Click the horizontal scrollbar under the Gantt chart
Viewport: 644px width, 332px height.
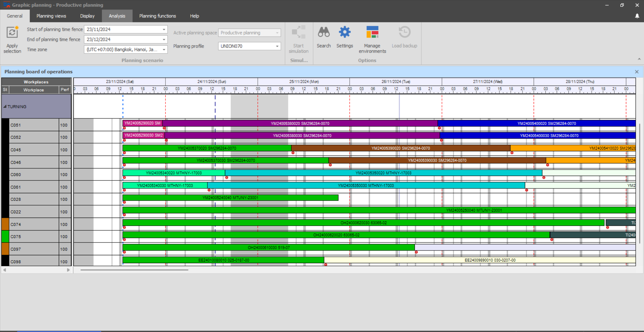(x=134, y=270)
